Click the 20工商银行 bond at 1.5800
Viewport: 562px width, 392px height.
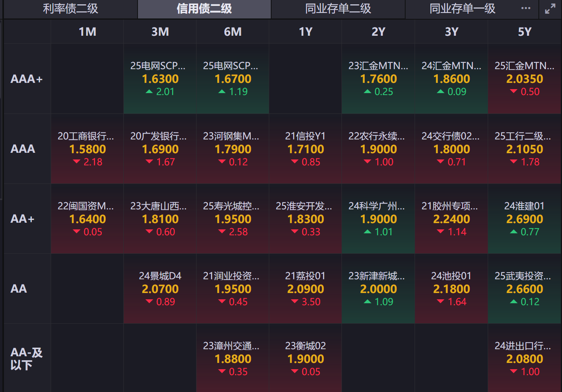[x=87, y=149]
